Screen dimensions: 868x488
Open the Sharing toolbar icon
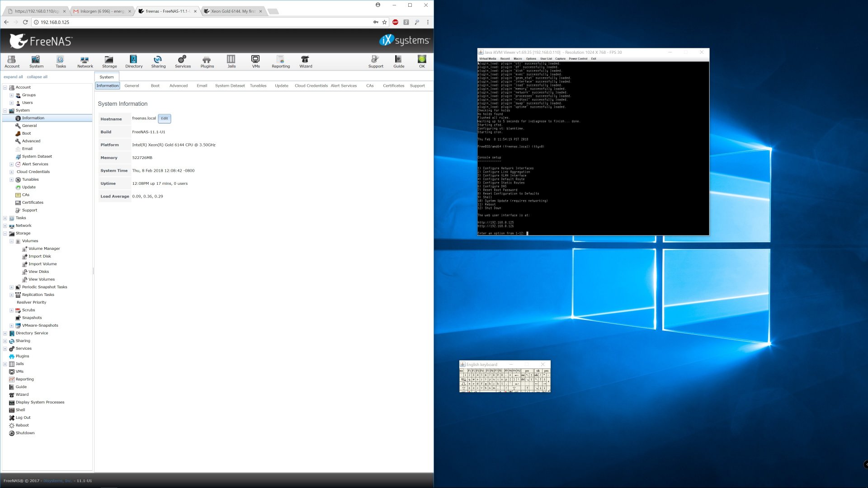158,61
